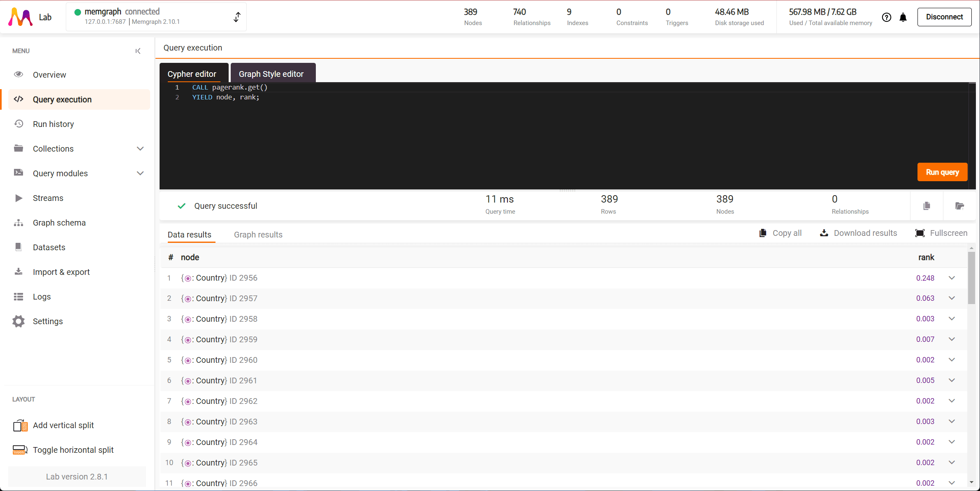The height and width of the screenshot is (491, 980).
Task: Click the Import & export download icon
Action: (19, 272)
